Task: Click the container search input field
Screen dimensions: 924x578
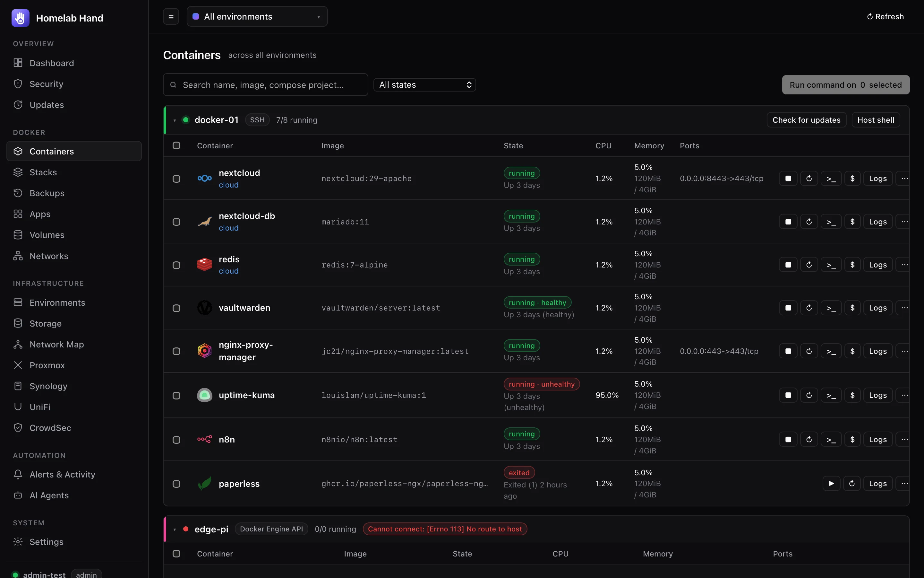Action: 265,85
